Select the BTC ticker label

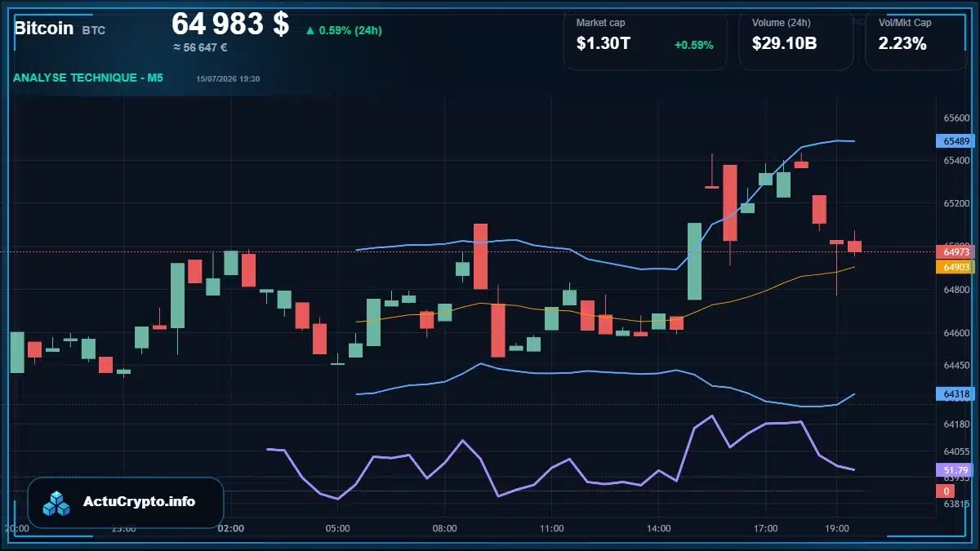click(x=93, y=30)
